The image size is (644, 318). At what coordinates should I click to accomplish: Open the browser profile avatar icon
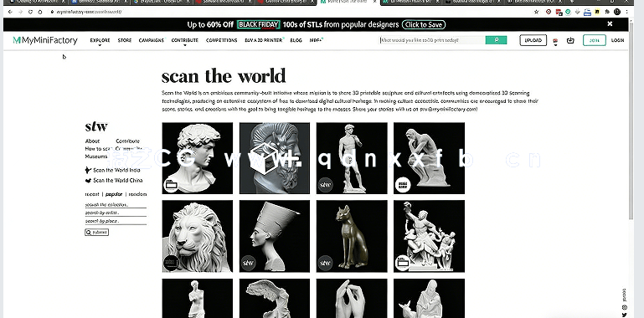pos(617,12)
